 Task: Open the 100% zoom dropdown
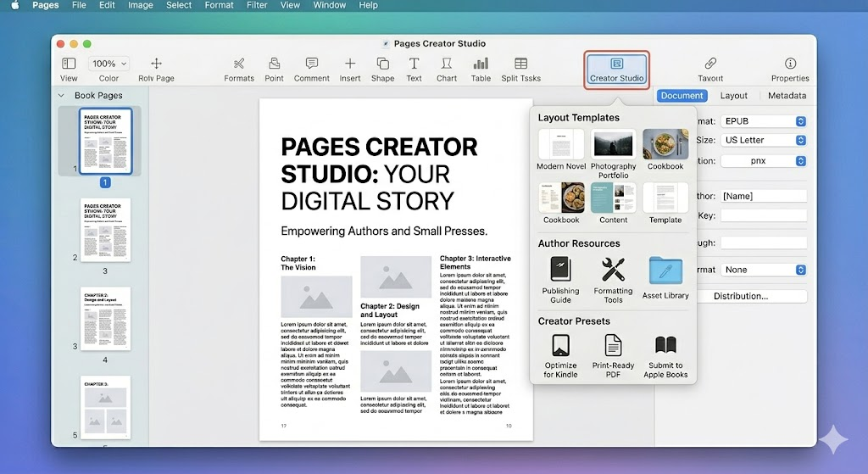click(108, 64)
